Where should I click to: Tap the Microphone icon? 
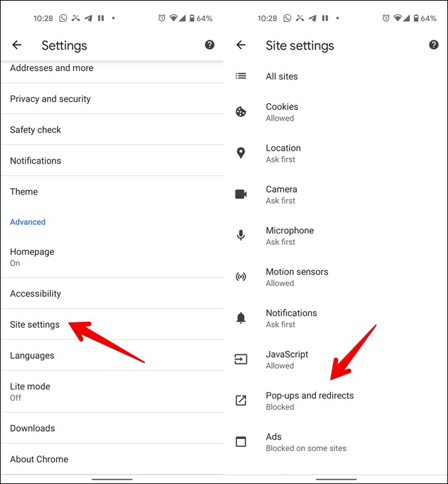point(241,235)
